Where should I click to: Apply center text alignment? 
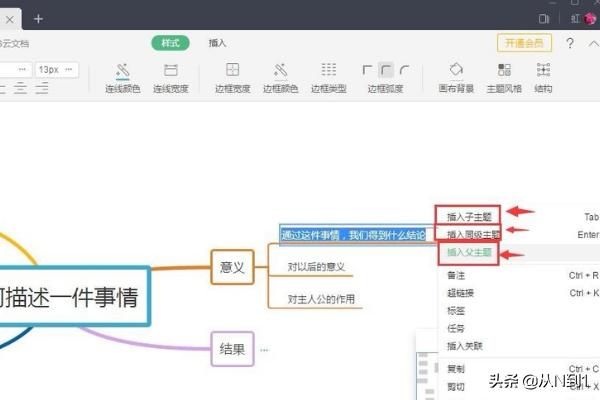(20, 88)
